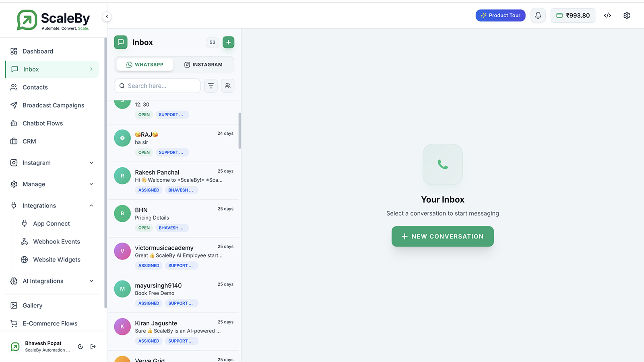Log out using the exit icon
This screenshot has width=644, height=362.
point(93,347)
